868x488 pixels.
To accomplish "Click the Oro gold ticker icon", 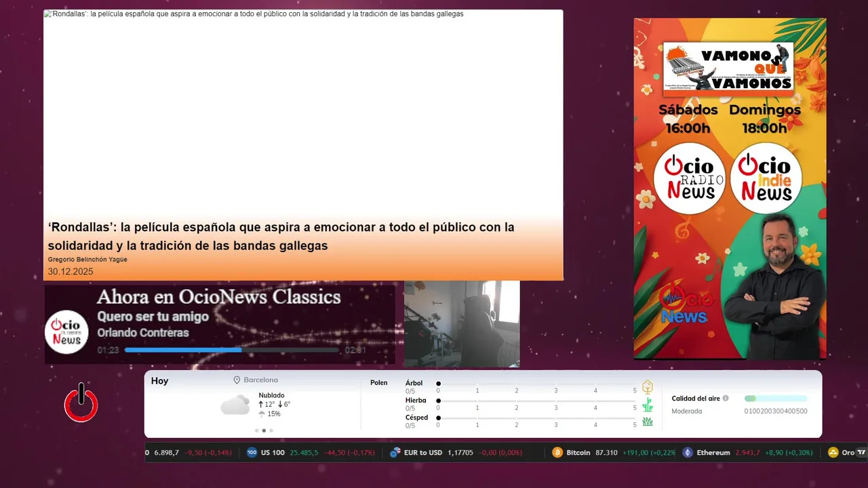I will click(833, 453).
